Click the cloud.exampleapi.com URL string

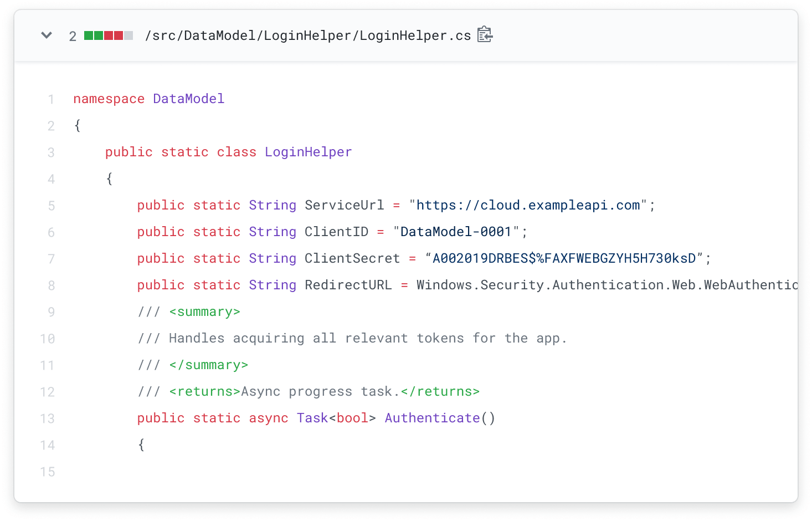click(x=528, y=205)
